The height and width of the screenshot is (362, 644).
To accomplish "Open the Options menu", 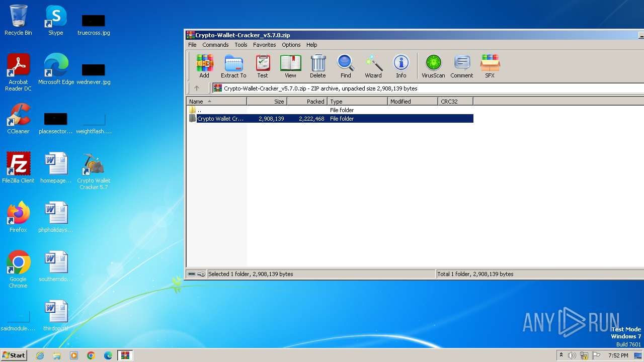I will point(291,45).
